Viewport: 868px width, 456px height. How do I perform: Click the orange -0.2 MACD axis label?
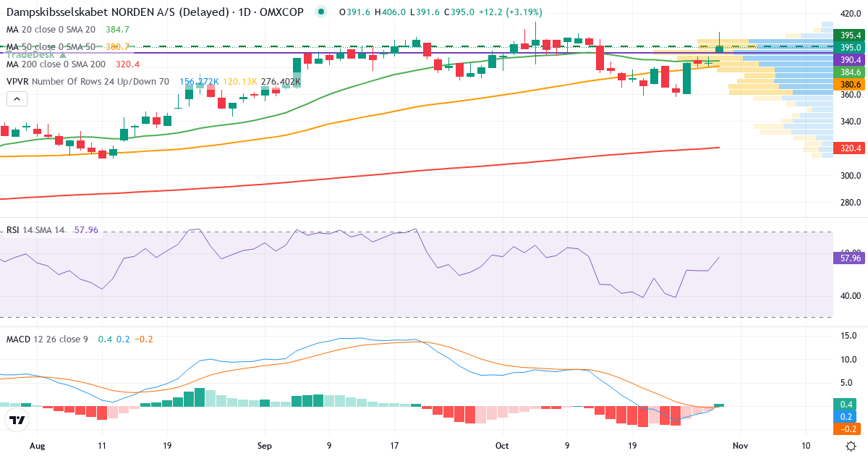[846, 428]
